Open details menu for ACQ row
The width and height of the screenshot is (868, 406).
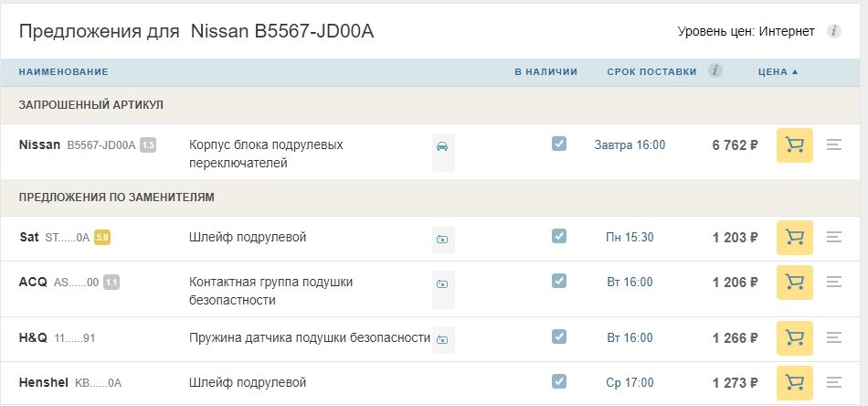click(x=833, y=283)
